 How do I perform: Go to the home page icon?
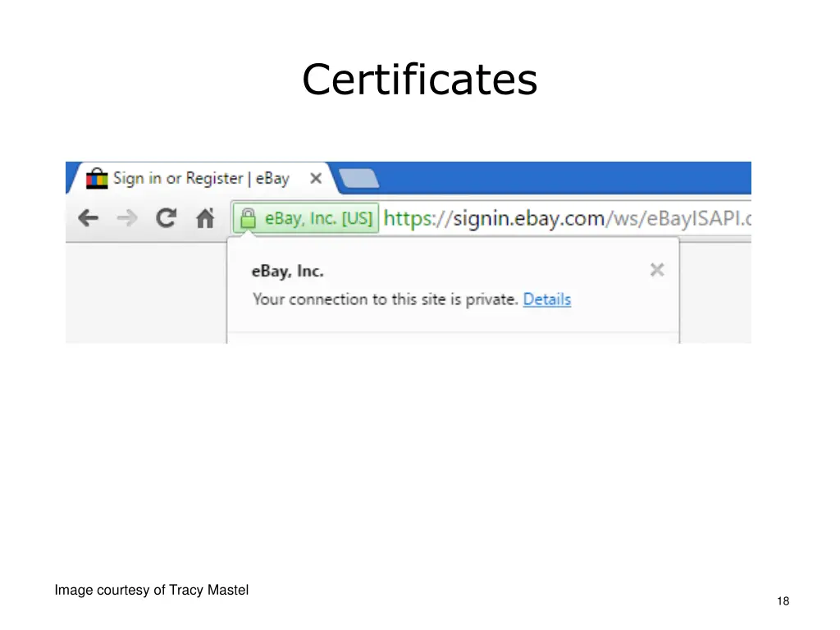tap(205, 217)
